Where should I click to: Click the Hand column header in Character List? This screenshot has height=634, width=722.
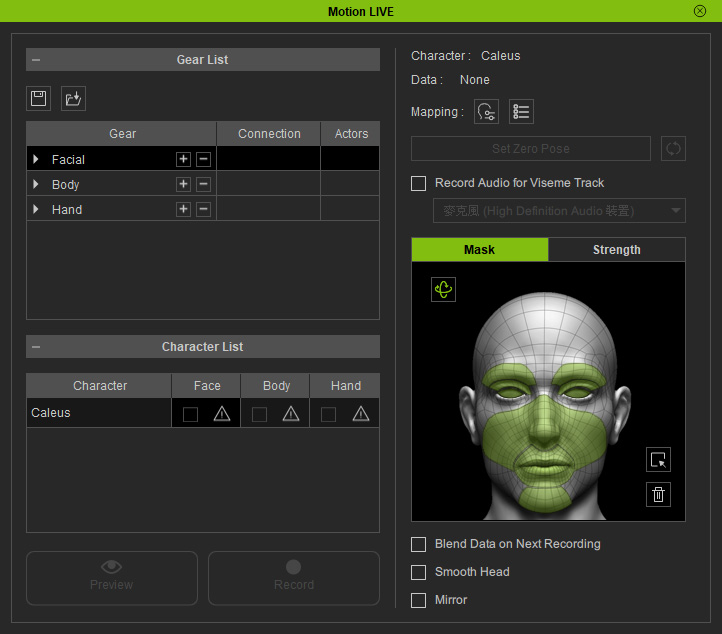coord(345,385)
